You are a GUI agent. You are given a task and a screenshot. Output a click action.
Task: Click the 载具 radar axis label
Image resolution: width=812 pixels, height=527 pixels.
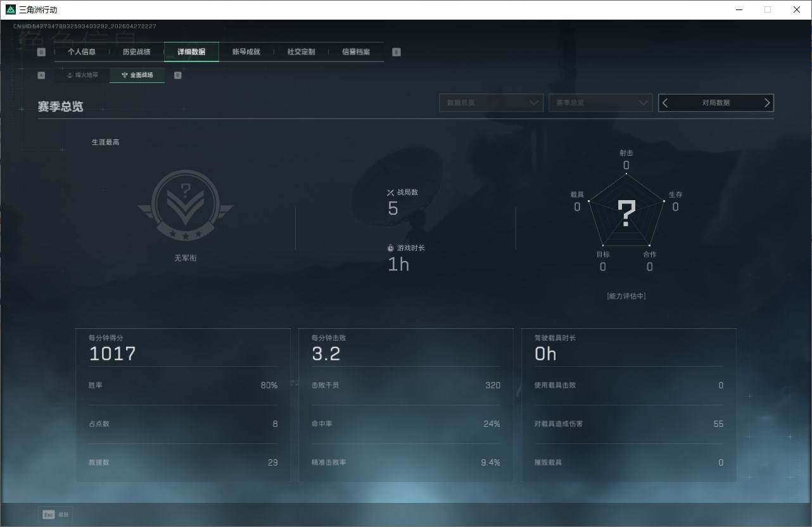577,194
